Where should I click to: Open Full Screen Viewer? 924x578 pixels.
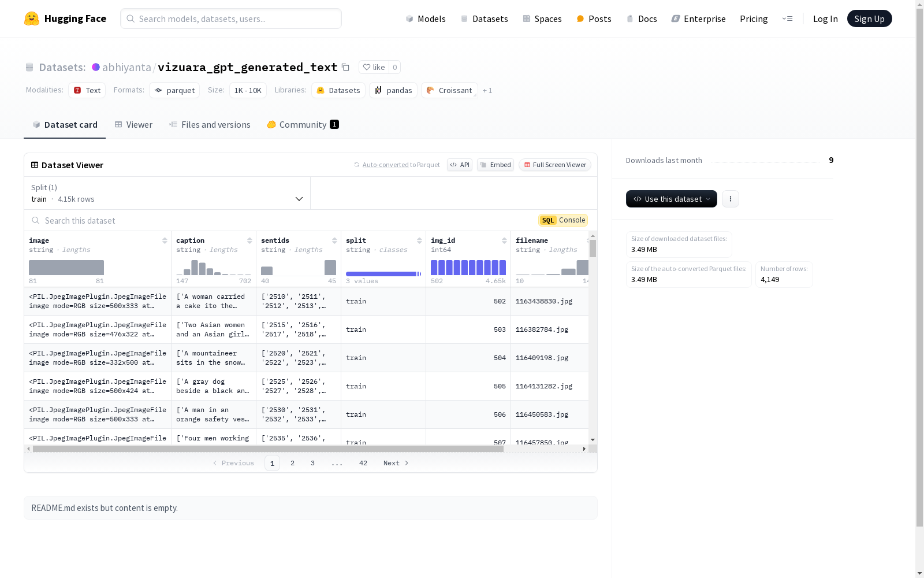click(x=555, y=165)
